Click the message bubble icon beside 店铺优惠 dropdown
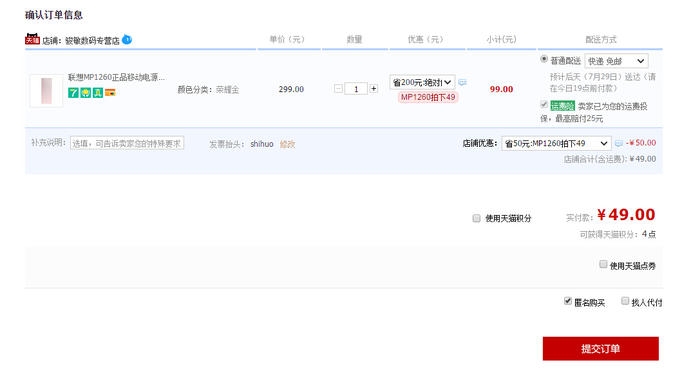Screen dimensions: 700x376 pos(619,143)
